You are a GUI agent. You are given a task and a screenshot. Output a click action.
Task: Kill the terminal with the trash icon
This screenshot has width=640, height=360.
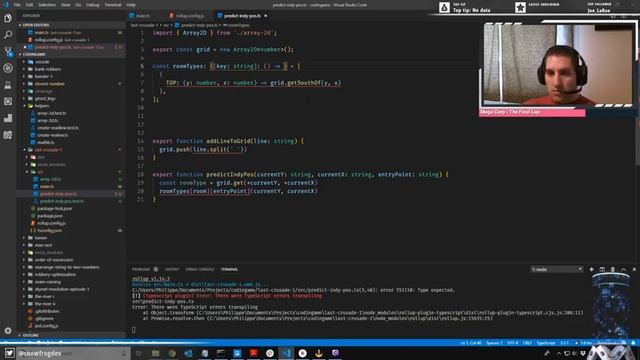pos(613,269)
